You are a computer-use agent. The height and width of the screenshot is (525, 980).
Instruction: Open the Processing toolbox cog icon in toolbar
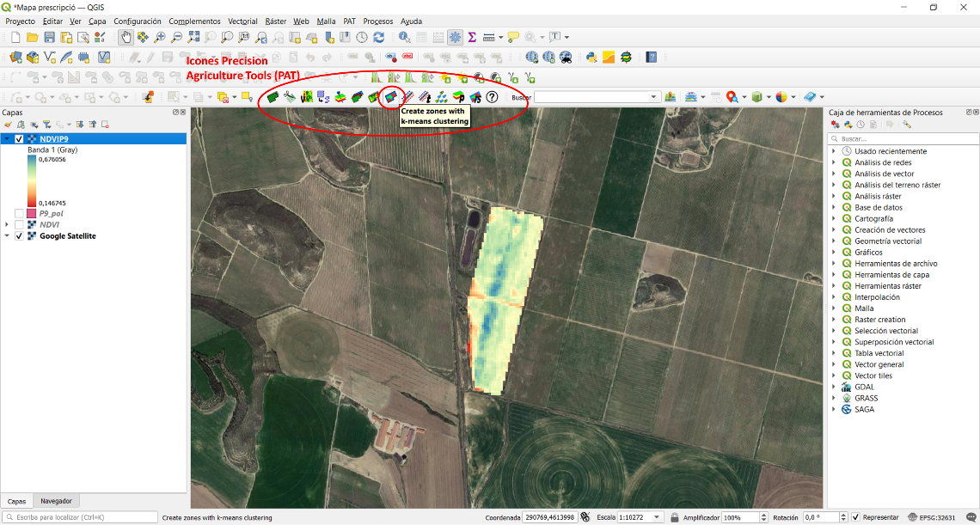click(455, 38)
